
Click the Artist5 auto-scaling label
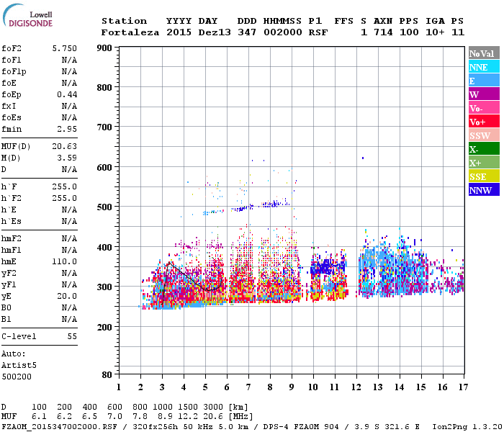(19, 366)
